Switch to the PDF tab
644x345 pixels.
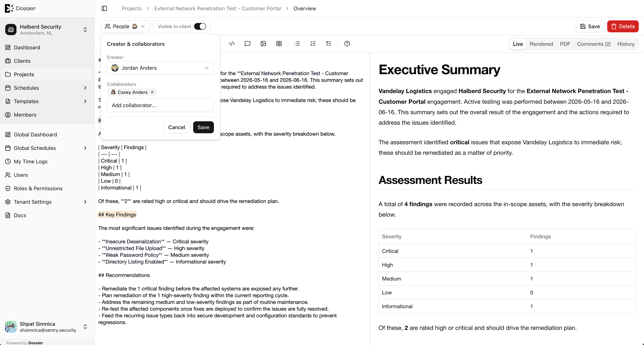click(x=565, y=44)
